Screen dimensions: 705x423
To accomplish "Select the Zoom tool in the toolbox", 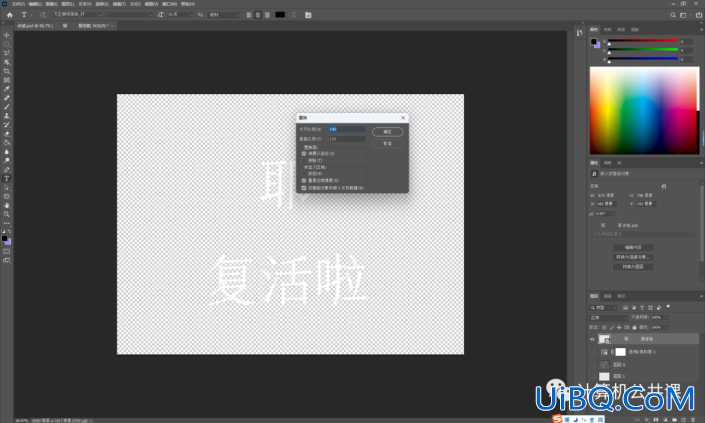I will (x=7, y=214).
